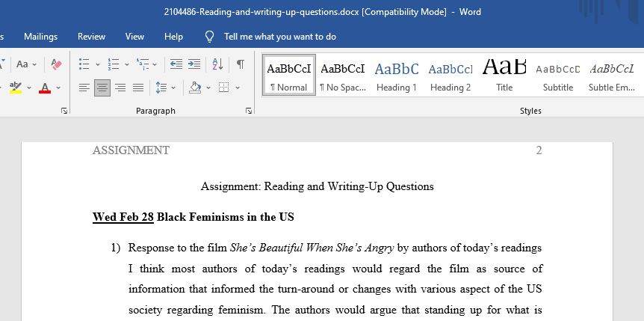Clear all formatting with the eraser icon
644x321 pixels.
click(x=56, y=64)
